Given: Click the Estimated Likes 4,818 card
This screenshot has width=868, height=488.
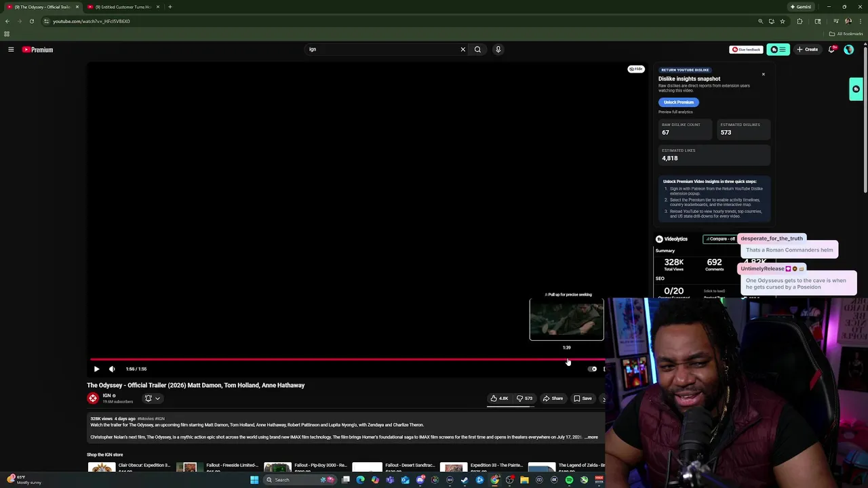Looking at the screenshot, I should 714,155.
